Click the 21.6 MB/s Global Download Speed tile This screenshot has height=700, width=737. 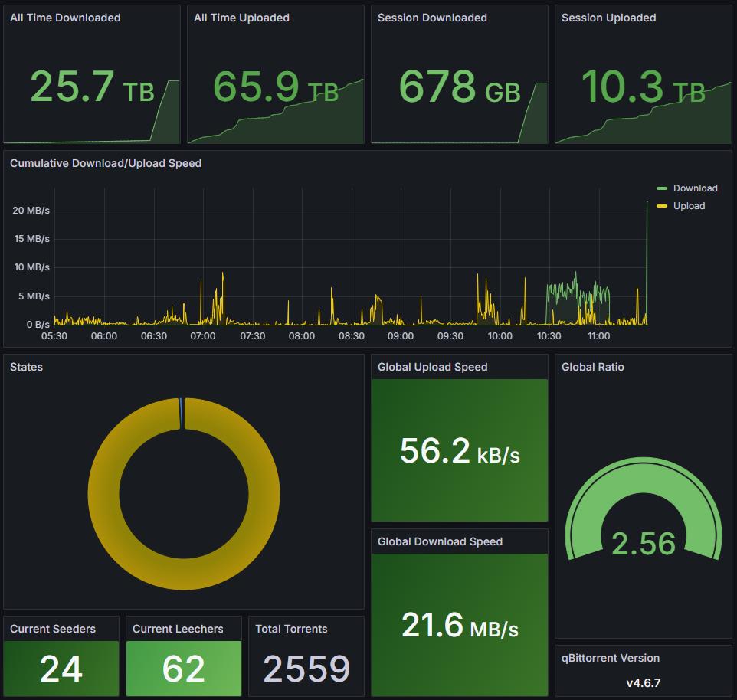460,626
